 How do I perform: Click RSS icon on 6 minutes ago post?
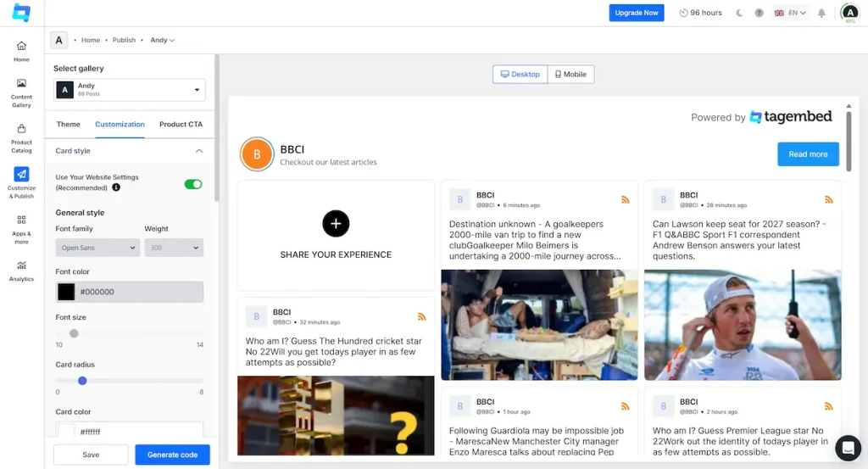(625, 200)
